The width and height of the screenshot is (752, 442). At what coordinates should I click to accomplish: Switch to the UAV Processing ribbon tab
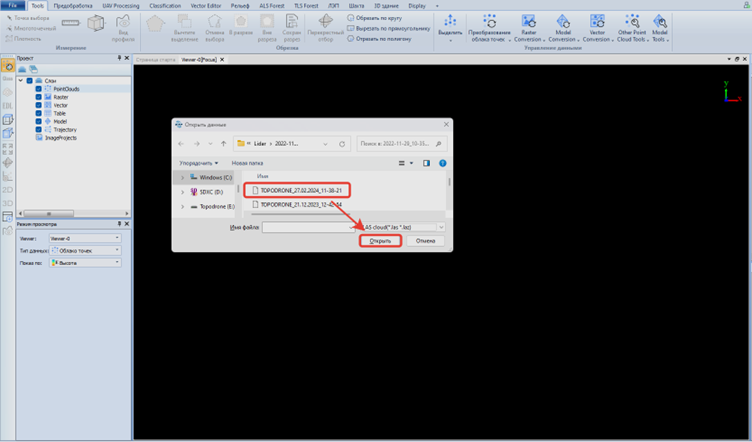click(x=121, y=6)
